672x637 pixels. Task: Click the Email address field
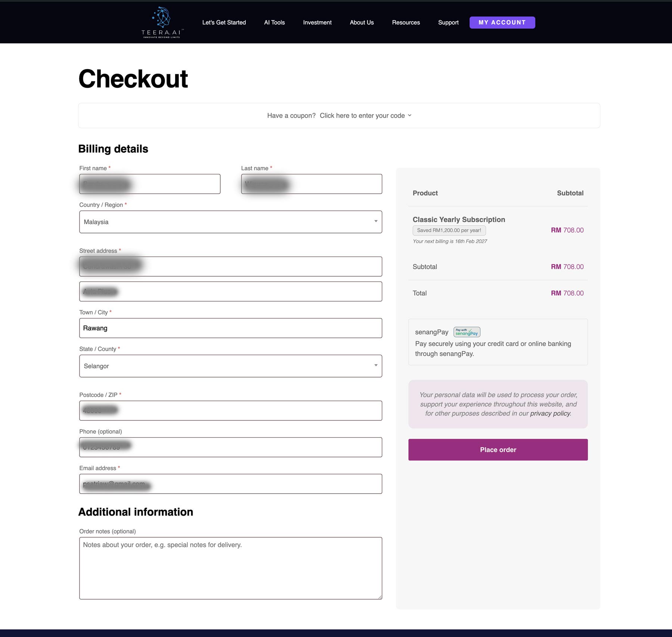tap(230, 484)
